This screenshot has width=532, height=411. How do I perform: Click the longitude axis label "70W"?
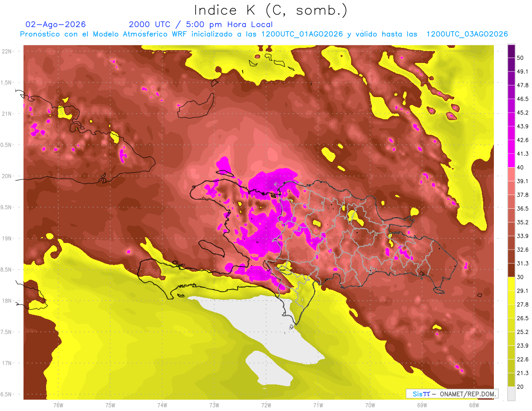[370, 405]
